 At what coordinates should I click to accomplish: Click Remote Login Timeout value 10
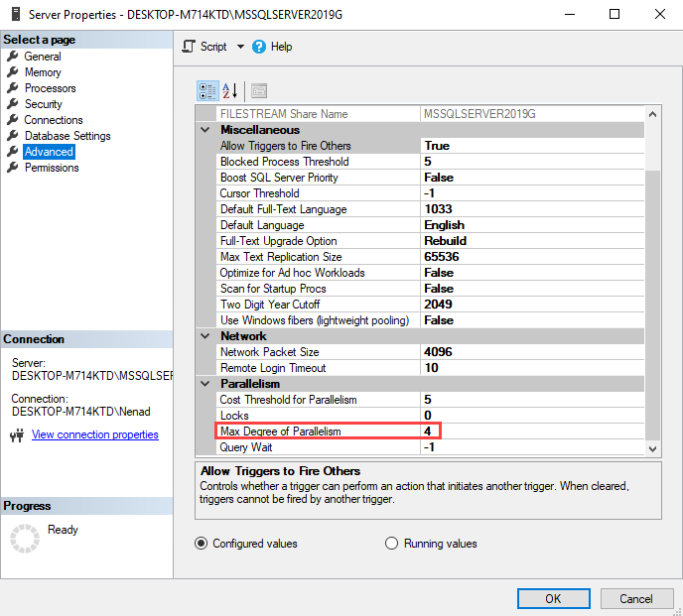[x=532, y=368]
